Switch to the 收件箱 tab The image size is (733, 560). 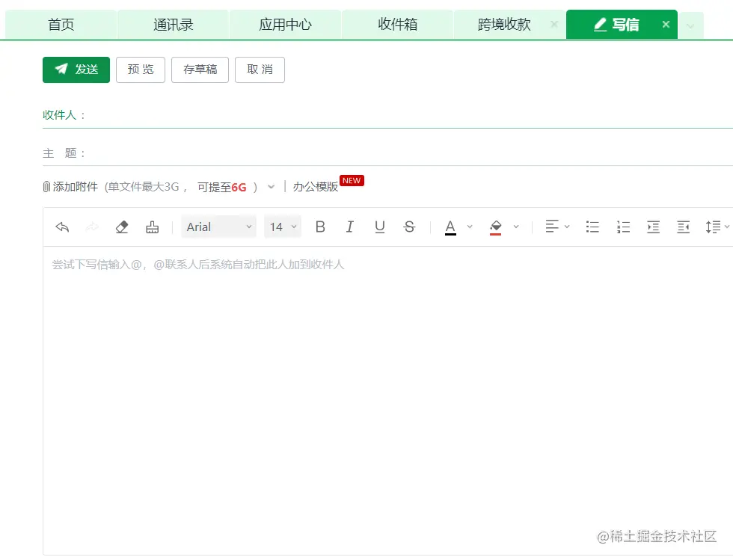tap(397, 23)
